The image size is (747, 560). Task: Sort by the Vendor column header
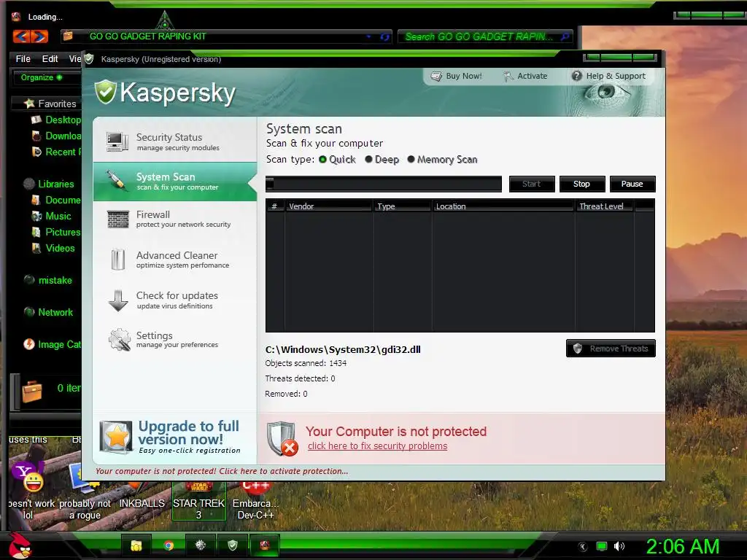pos(329,206)
